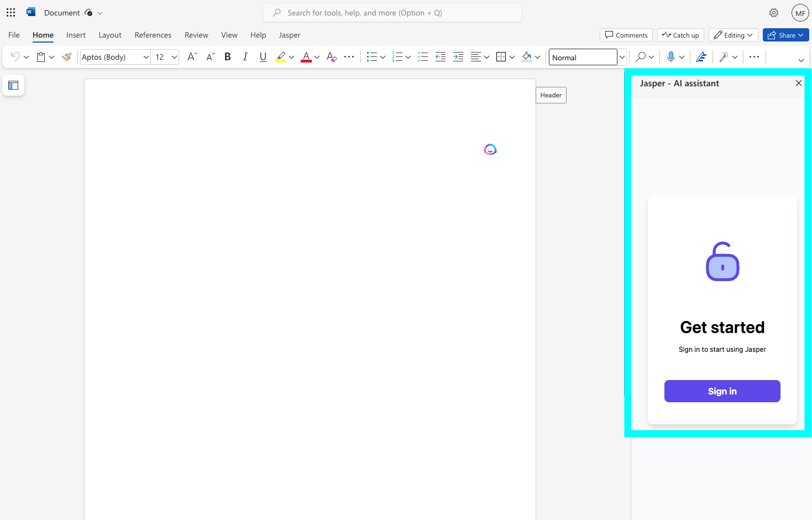This screenshot has height=520, width=812.
Task: Open the ribbon overflow ellipsis at right
Action: click(754, 56)
